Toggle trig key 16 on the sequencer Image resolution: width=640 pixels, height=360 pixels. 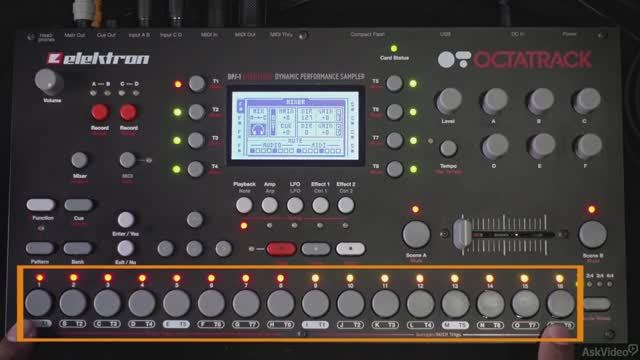pos(560,304)
